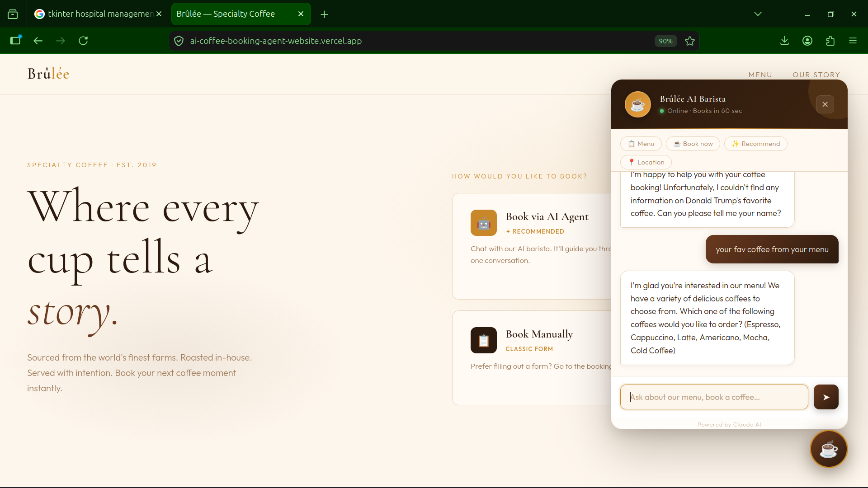Open the extensions puzzle icon
868x488 pixels.
(830, 41)
